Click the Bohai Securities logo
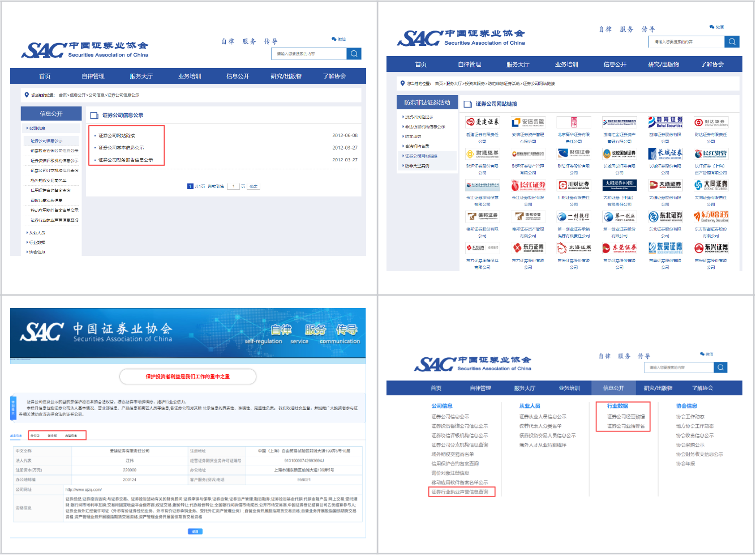The width and height of the screenshot is (756, 556). point(665,122)
